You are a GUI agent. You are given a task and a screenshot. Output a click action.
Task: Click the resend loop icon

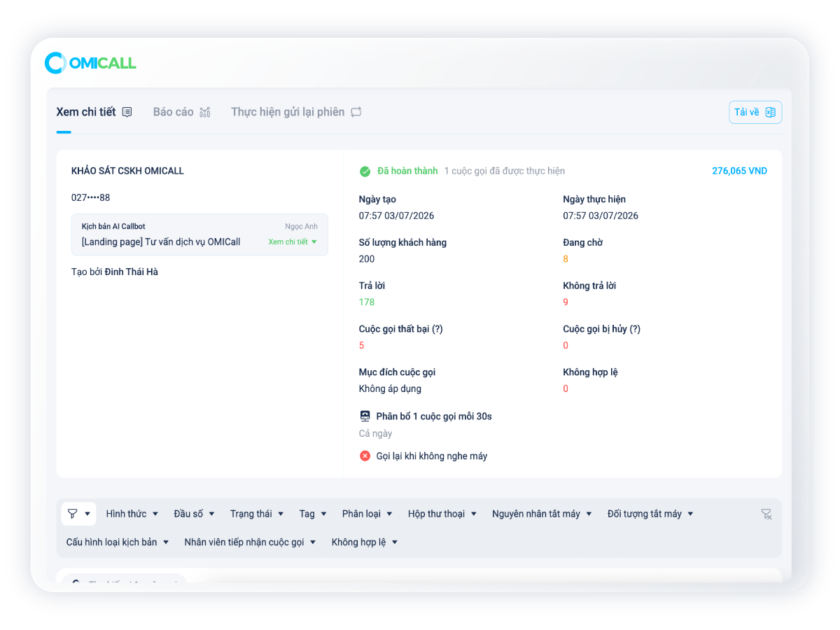356,112
